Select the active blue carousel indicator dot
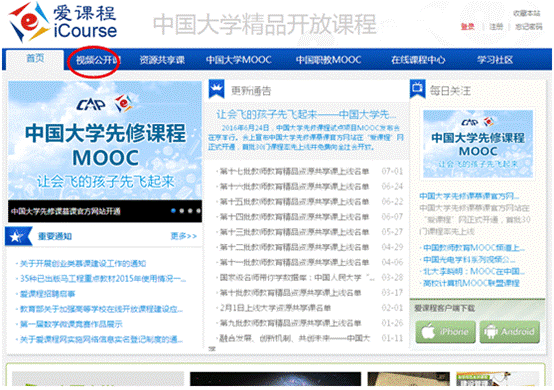 click(x=173, y=211)
